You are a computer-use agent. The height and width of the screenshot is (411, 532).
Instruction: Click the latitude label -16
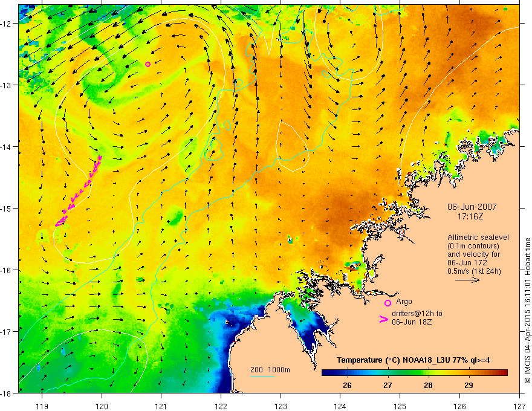coord(6,270)
